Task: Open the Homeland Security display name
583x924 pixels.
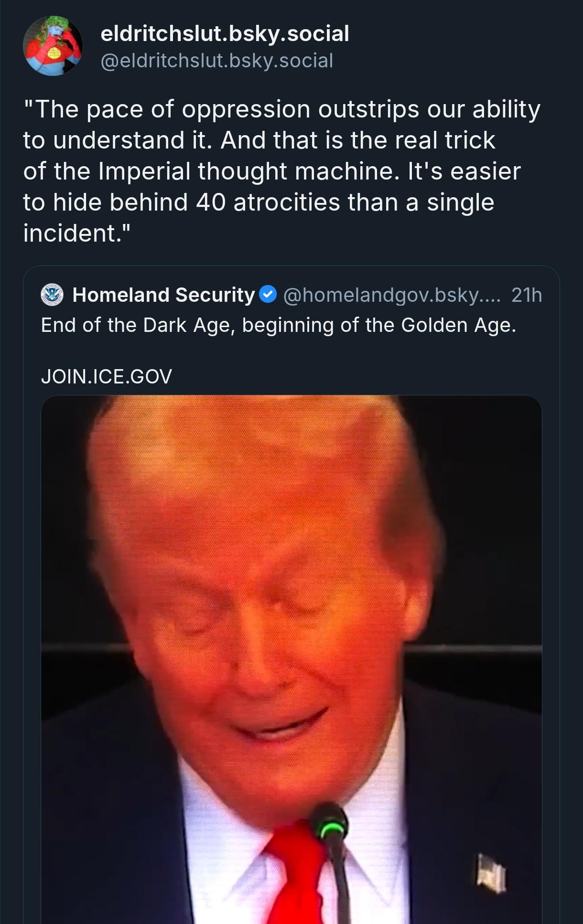Action: 163,295
